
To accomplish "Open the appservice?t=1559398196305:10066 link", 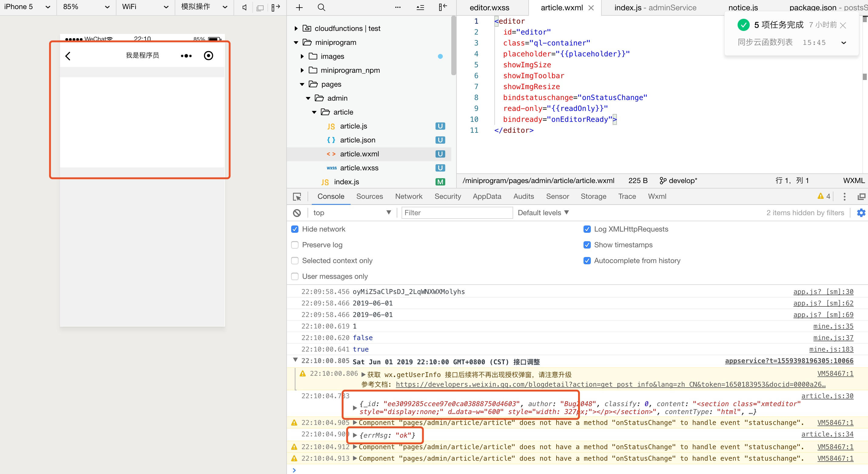I will (x=789, y=361).
